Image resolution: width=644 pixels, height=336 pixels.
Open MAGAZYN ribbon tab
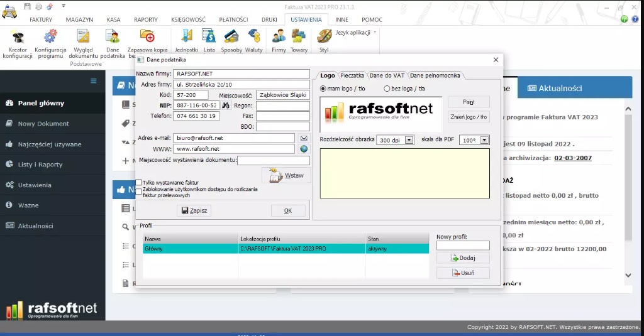pos(79,19)
